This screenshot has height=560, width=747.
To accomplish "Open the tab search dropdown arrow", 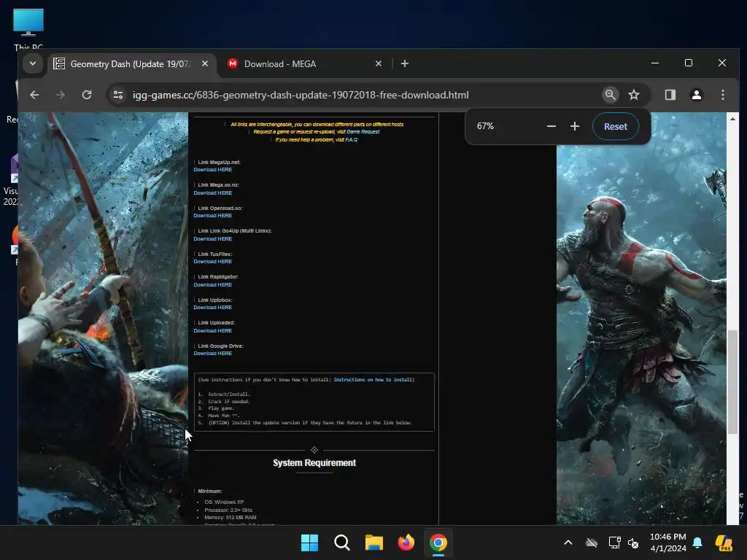I will click(x=33, y=63).
